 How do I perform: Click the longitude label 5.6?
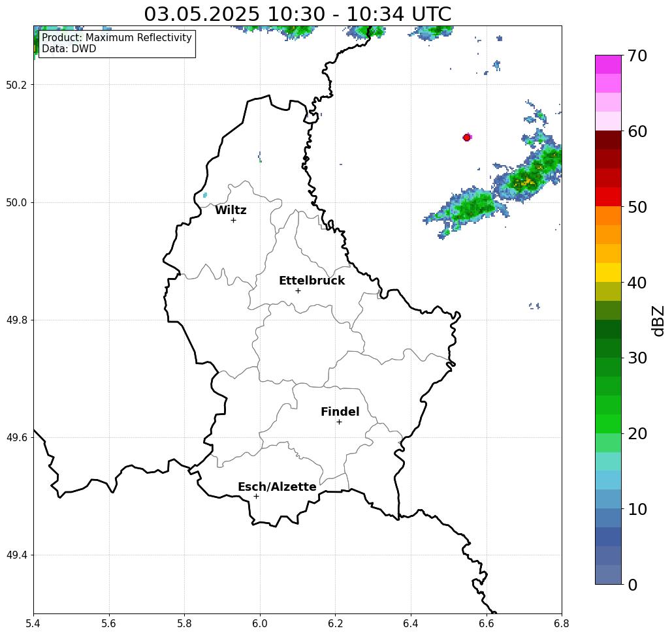click(x=109, y=623)
